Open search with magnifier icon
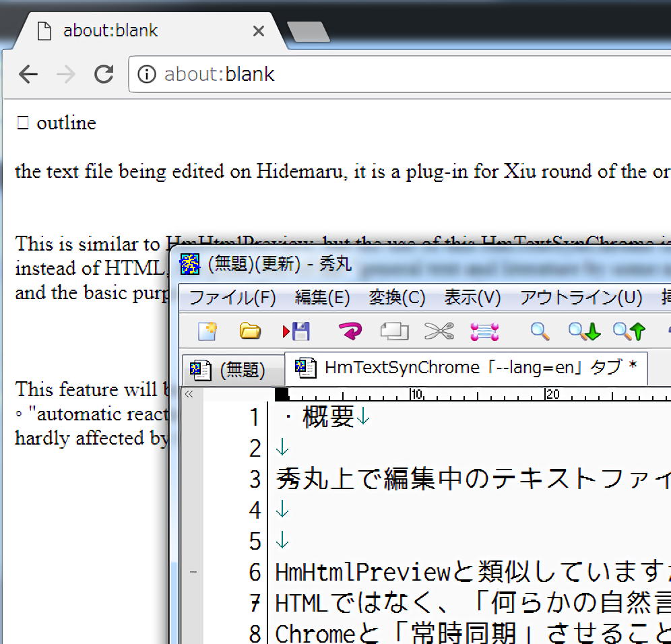This screenshot has width=671, height=644. 540,331
